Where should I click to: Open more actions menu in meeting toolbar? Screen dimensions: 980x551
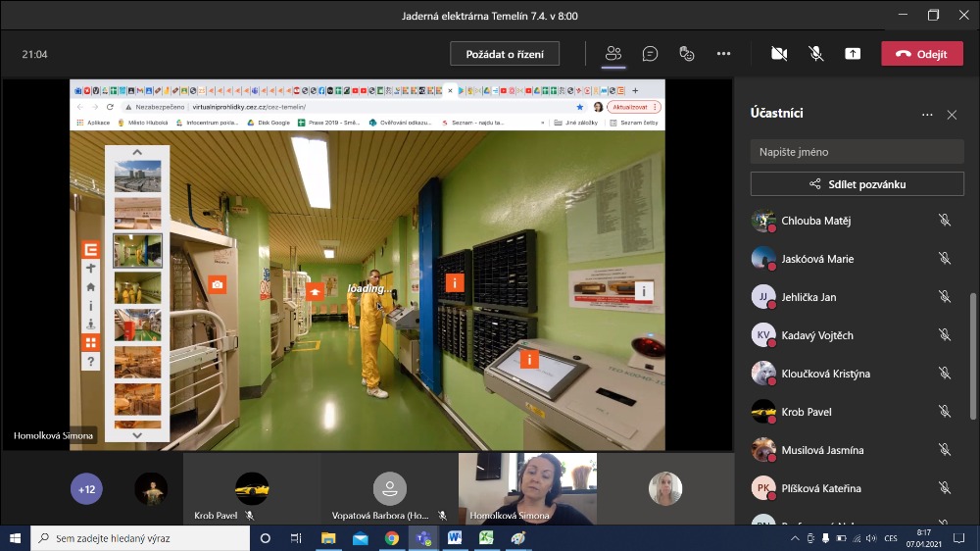point(723,54)
